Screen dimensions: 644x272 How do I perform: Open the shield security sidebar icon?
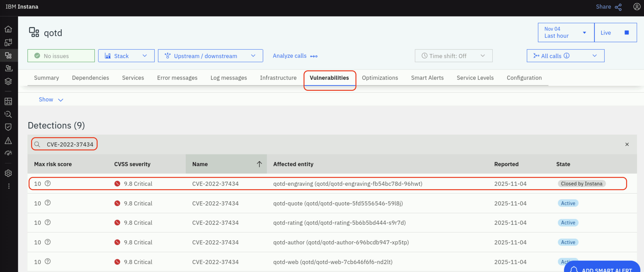8,127
